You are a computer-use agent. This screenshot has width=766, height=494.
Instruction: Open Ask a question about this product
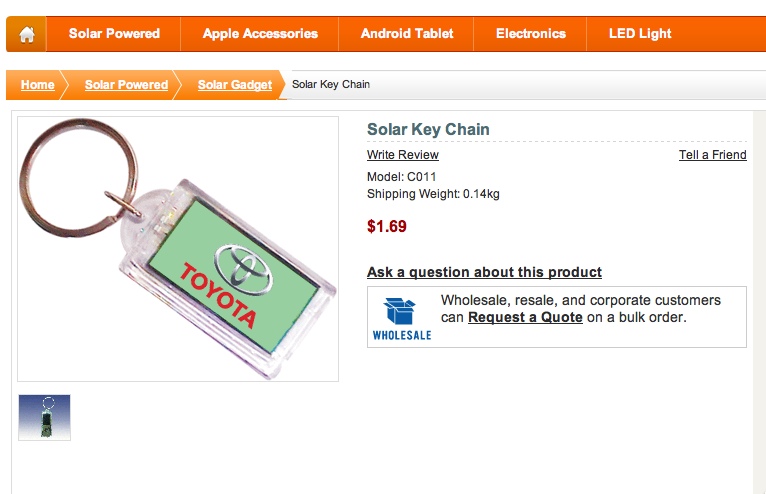tap(484, 272)
